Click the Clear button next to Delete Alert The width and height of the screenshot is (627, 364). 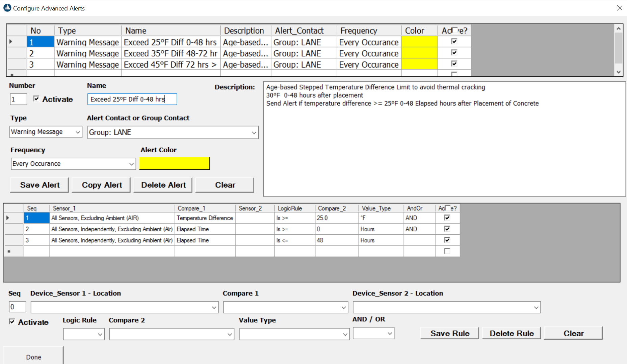pos(225,185)
